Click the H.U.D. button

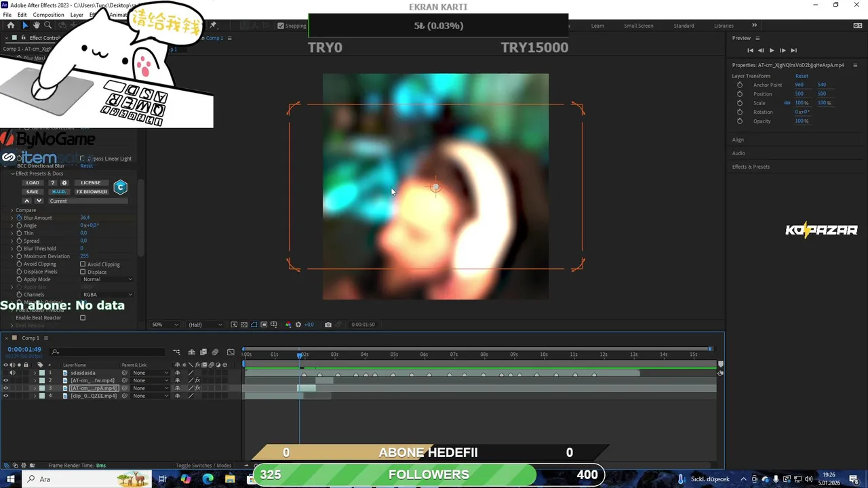click(59, 192)
